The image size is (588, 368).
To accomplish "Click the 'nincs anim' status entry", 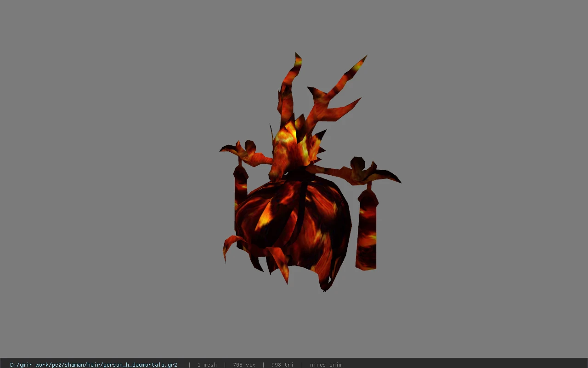I will click(326, 365).
